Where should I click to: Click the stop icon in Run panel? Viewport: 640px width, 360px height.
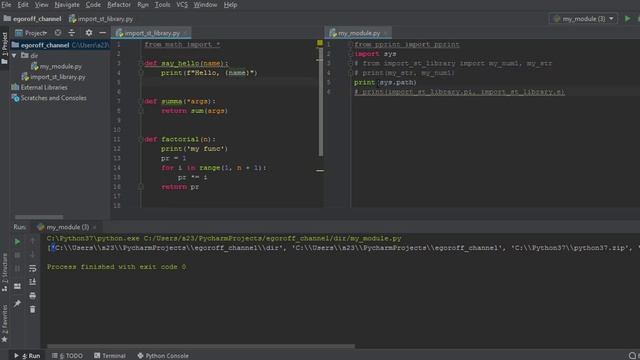pos(17,255)
